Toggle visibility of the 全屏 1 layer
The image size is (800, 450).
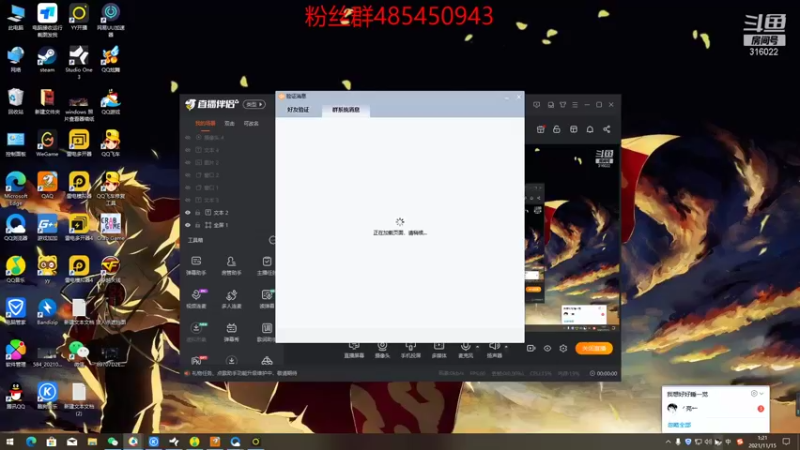(x=188, y=225)
